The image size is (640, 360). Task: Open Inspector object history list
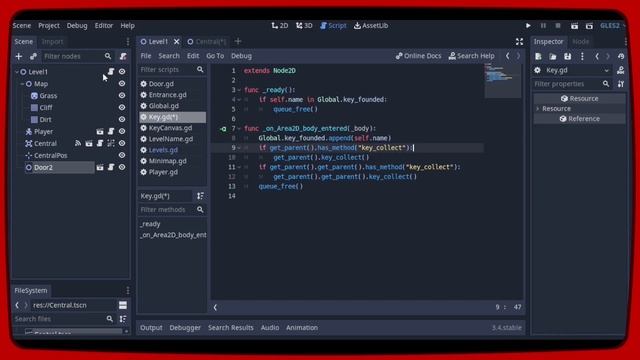(621, 56)
